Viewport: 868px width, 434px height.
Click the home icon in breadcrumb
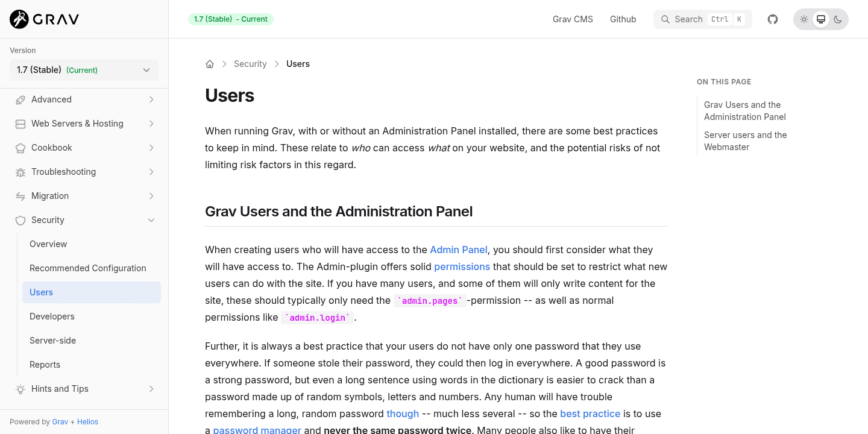tap(209, 63)
